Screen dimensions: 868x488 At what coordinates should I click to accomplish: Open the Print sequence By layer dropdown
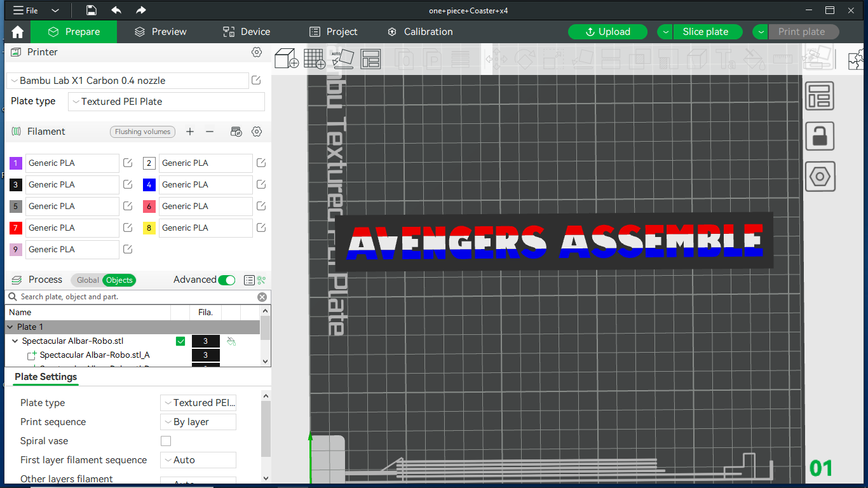click(x=198, y=422)
